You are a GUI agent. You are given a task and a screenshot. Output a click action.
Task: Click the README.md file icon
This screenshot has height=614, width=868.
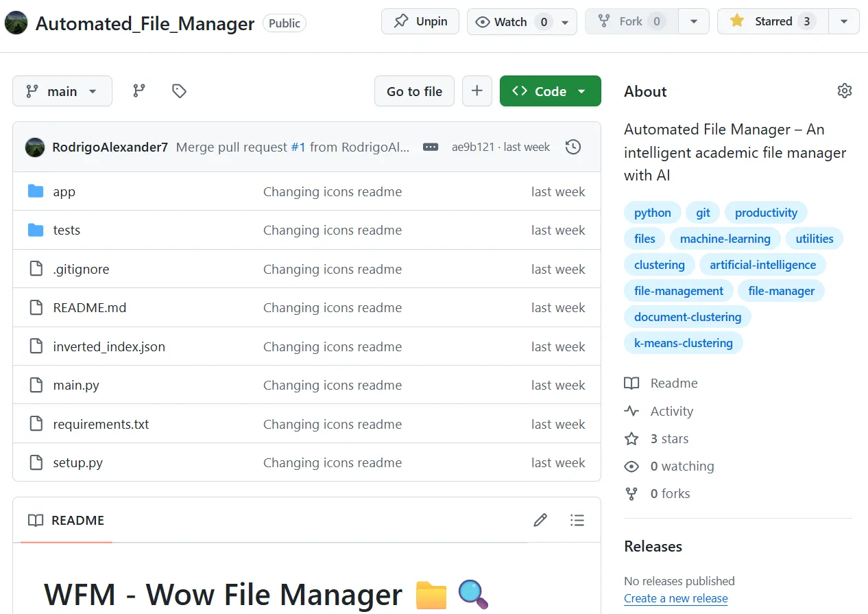tap(36, 307)
